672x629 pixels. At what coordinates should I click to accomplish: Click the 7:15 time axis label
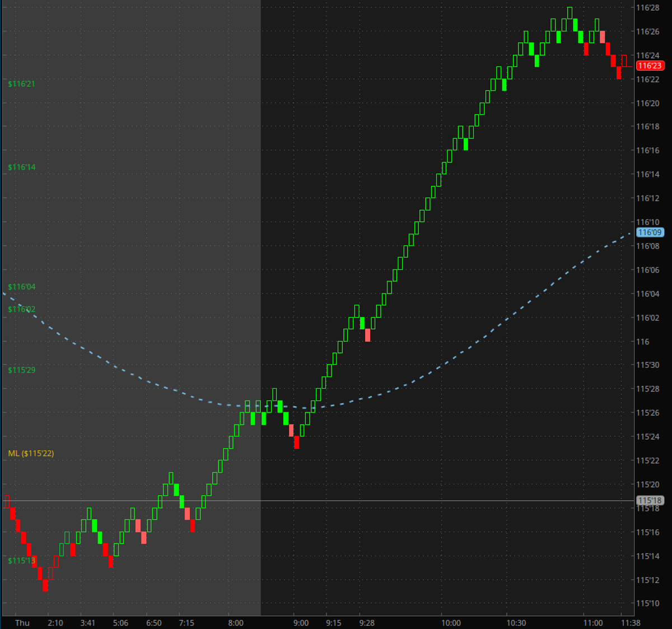point(186,623)
